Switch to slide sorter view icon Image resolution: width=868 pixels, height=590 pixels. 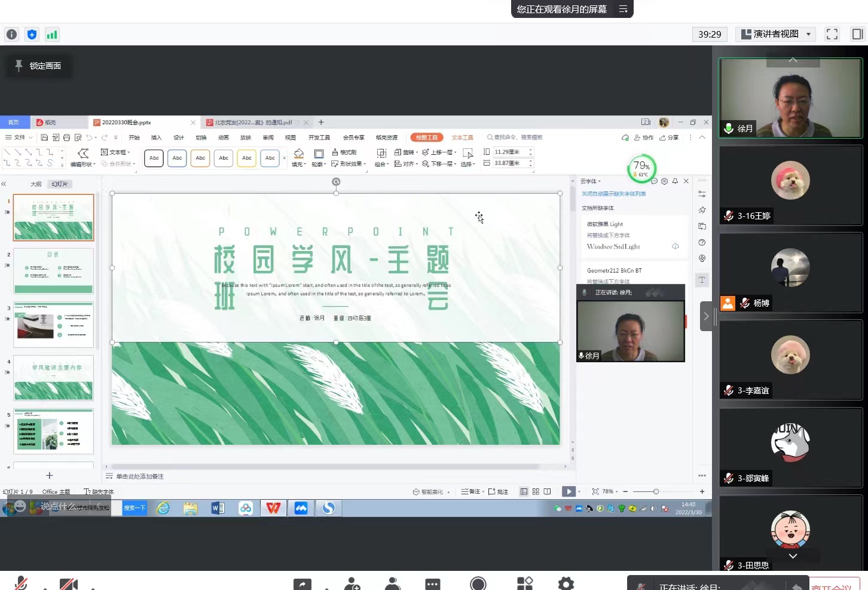tap(536, 491)
